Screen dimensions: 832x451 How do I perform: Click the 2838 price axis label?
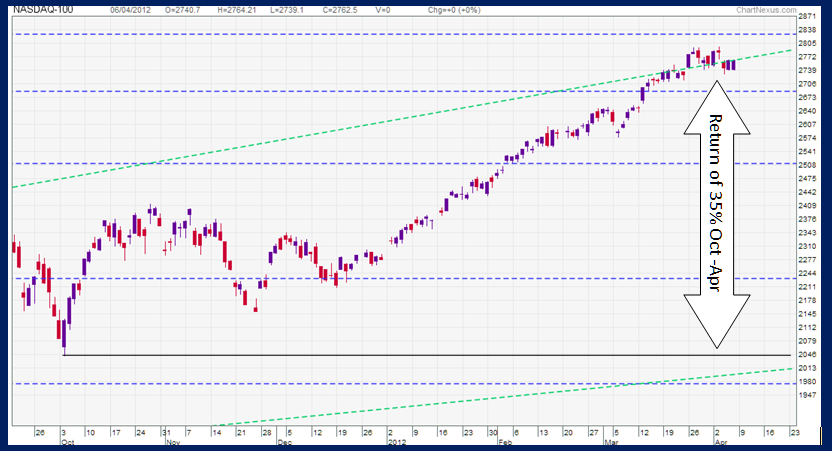coord(807,30)
